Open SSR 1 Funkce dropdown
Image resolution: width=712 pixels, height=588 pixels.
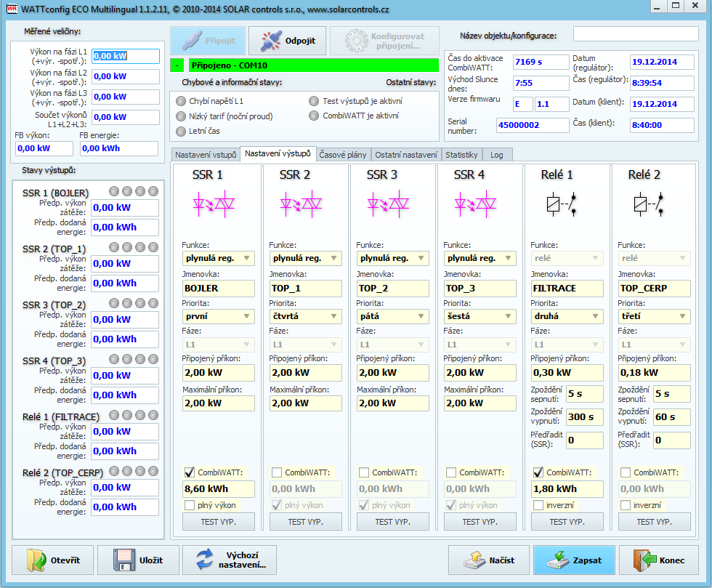click(x=219, y=258)
